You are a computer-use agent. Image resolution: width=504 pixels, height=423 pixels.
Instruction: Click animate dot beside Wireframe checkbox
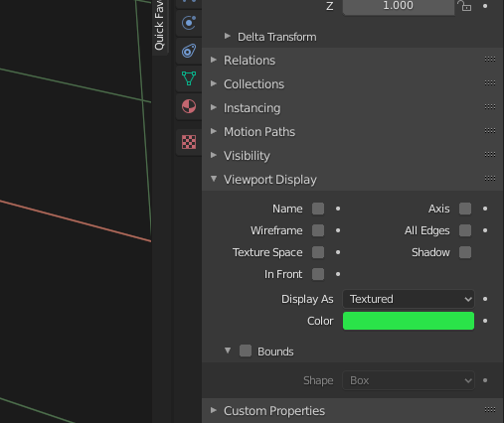tap(338, 230)
